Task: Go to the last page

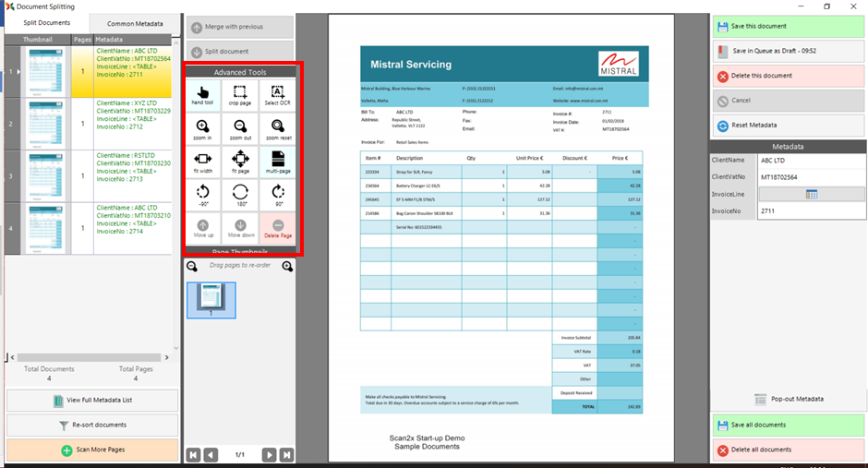Action: 287,454
